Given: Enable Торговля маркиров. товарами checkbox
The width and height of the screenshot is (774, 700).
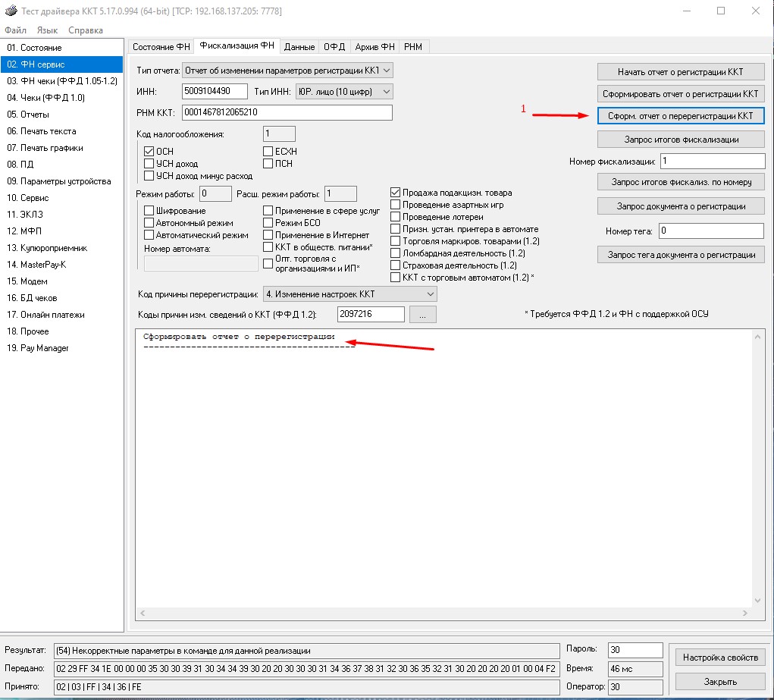Looking at the screenshot, I should 396,241.
